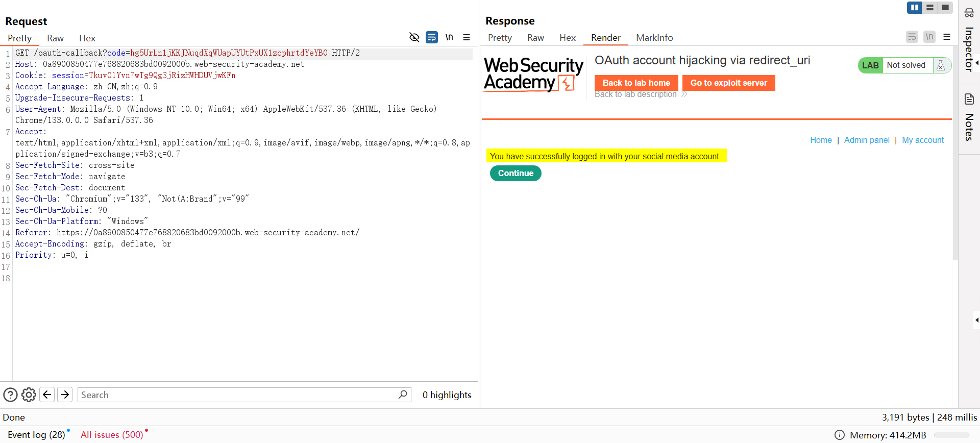
Task: Click Go to exploit server button
Action: pos(728,83)
